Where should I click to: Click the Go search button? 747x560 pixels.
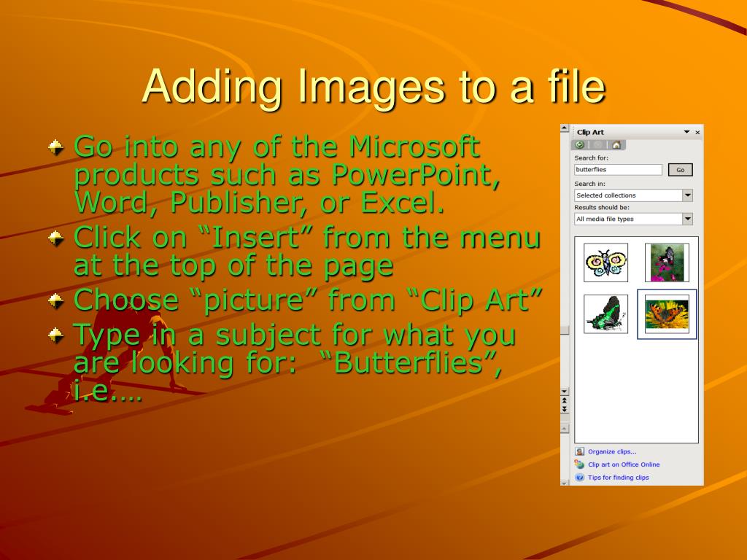coord(681,169)
